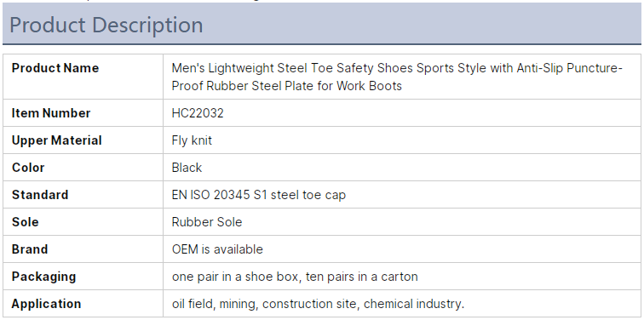Viewport: 644px width, 320px height.
Task: Click the Rubber Sole value
Action: [x=207, y=222]
